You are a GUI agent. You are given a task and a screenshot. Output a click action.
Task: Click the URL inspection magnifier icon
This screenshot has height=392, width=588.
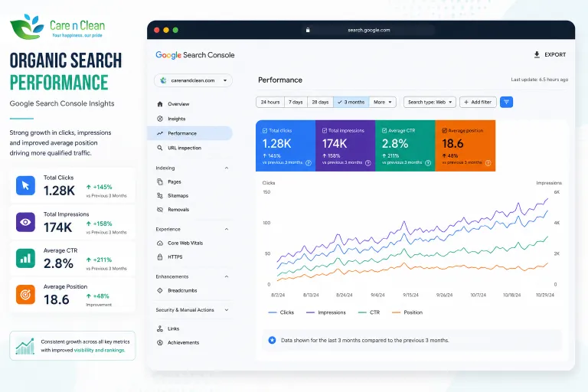tap(160, 148)
